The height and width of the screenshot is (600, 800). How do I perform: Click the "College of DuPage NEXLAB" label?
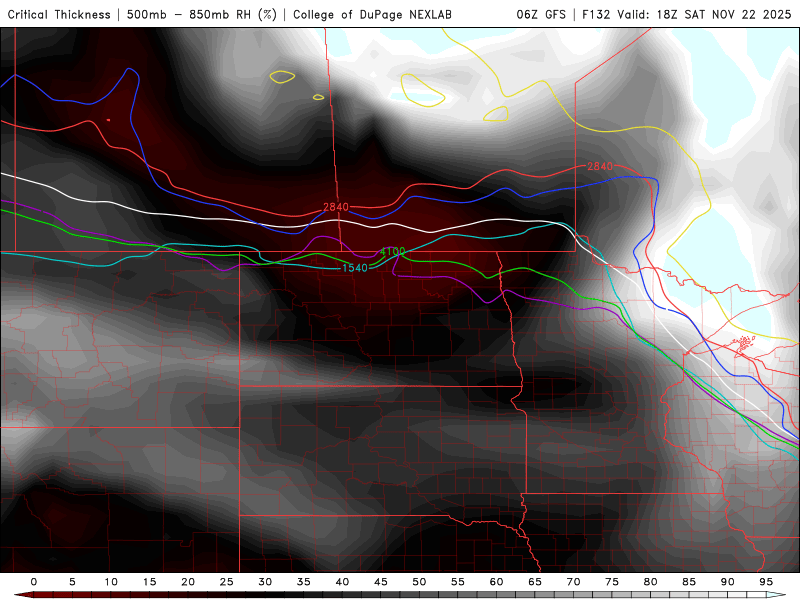tap(372, 14)
